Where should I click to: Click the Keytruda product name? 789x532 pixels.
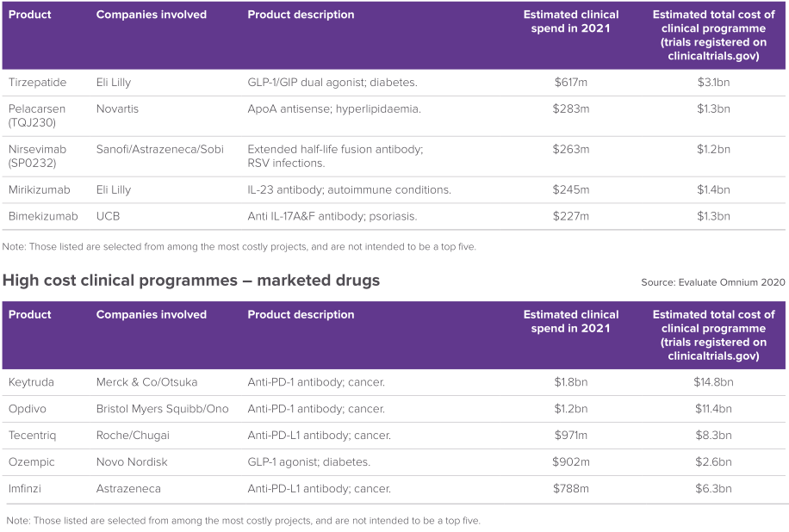31,382
